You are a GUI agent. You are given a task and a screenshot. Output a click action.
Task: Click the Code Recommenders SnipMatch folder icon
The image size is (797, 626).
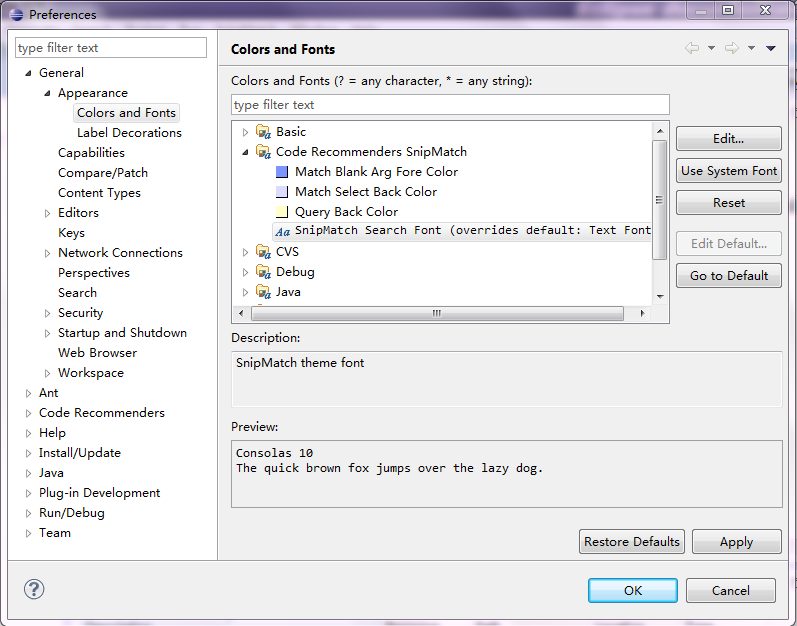(263, 152)
